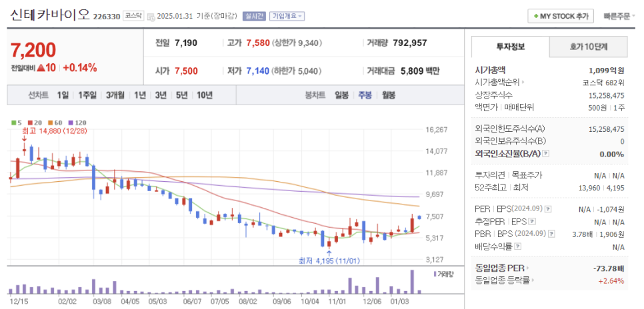Click the stock code 226330
Screen dimensions: 644x309
click(107, 17)
